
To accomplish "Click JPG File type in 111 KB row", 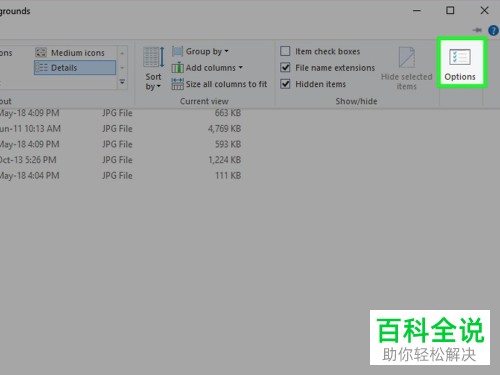I will coord(117,176).
